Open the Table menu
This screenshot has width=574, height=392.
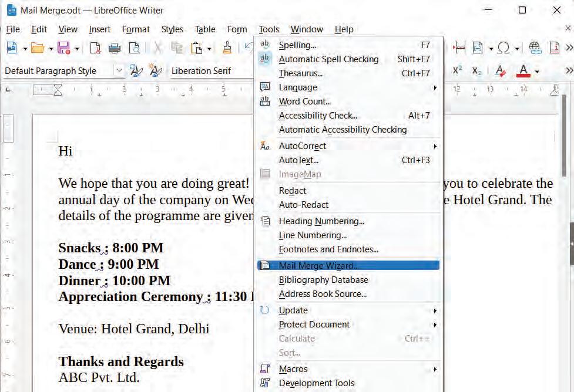click(x=205, y=29)
